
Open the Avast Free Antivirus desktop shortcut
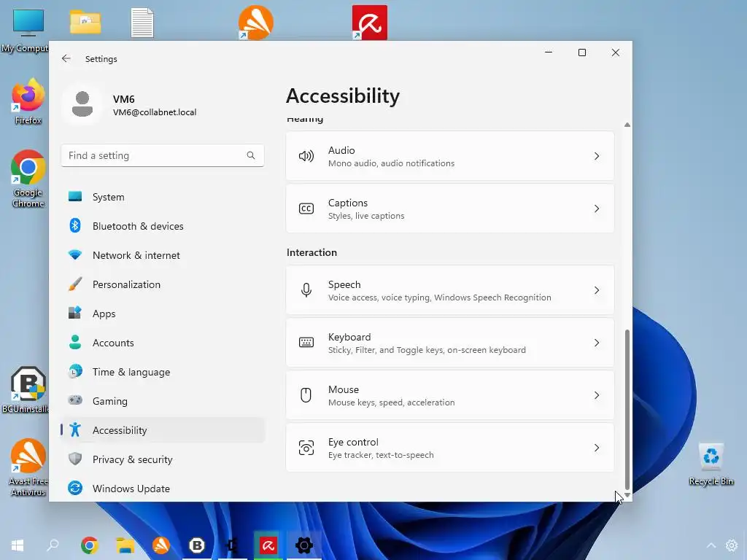28,467
